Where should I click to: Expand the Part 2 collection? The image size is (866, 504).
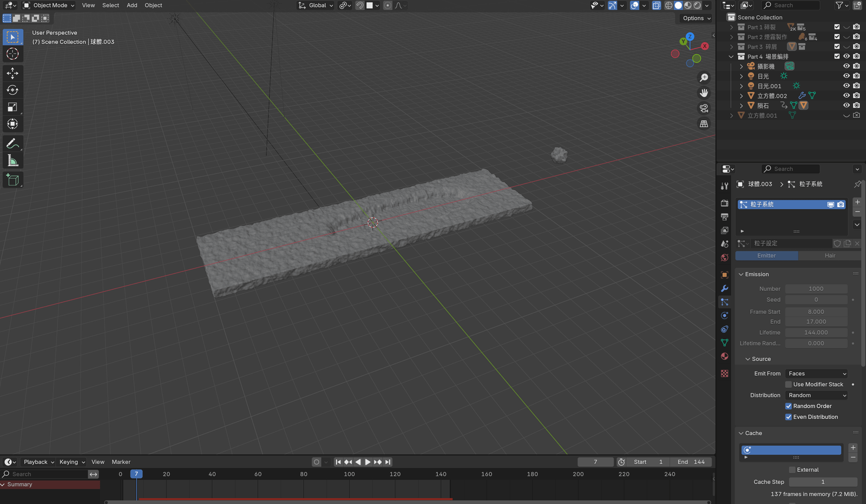click(731, 37)
